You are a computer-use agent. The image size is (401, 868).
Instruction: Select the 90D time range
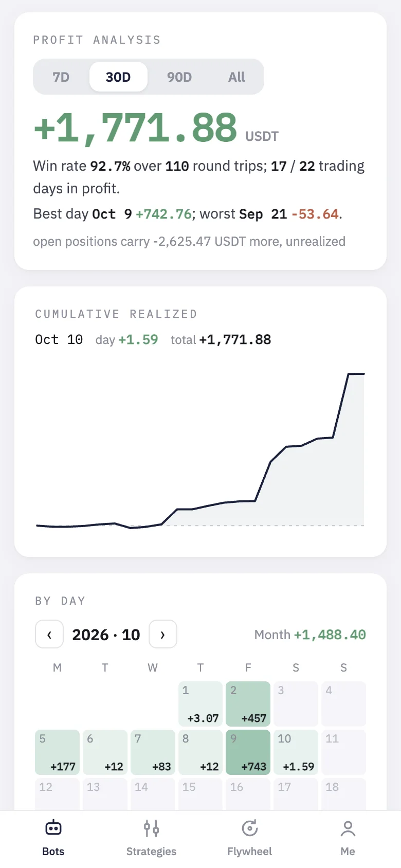pyautogui.click(x=179, y=77)
